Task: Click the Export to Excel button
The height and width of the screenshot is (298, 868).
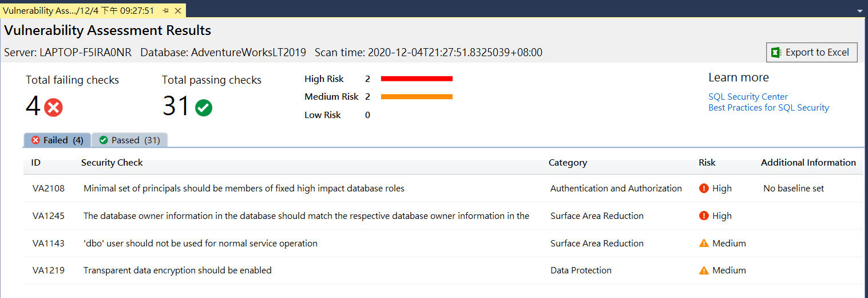Action: coord(811,52)
